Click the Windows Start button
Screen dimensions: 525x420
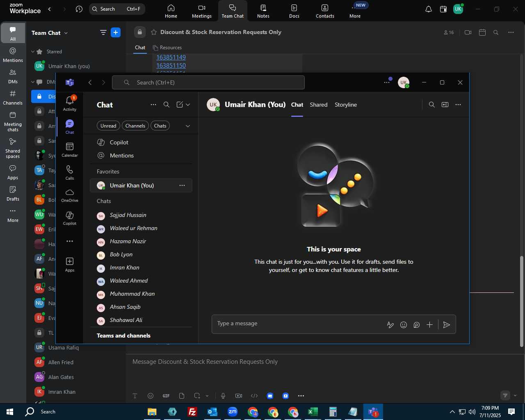10,412
